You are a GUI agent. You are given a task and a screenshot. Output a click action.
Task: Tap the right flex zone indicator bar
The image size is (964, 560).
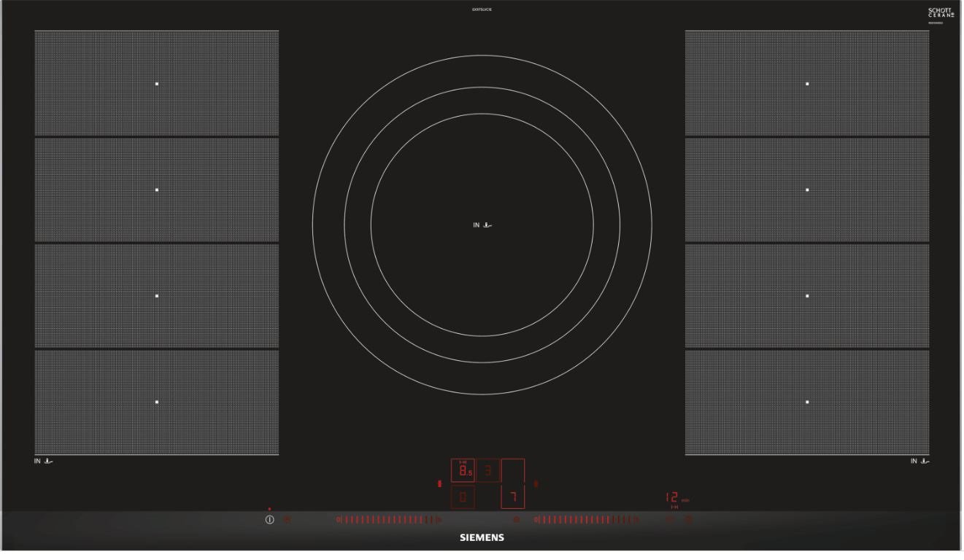pos(536,483)
